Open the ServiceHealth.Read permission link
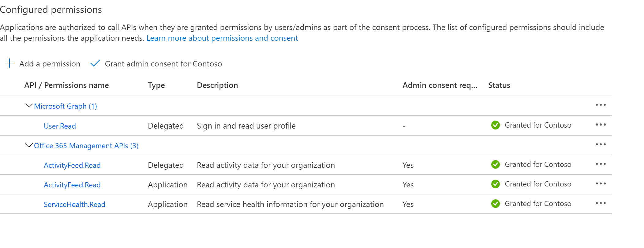Screen dimensions: 644x248 coord(74,205)
